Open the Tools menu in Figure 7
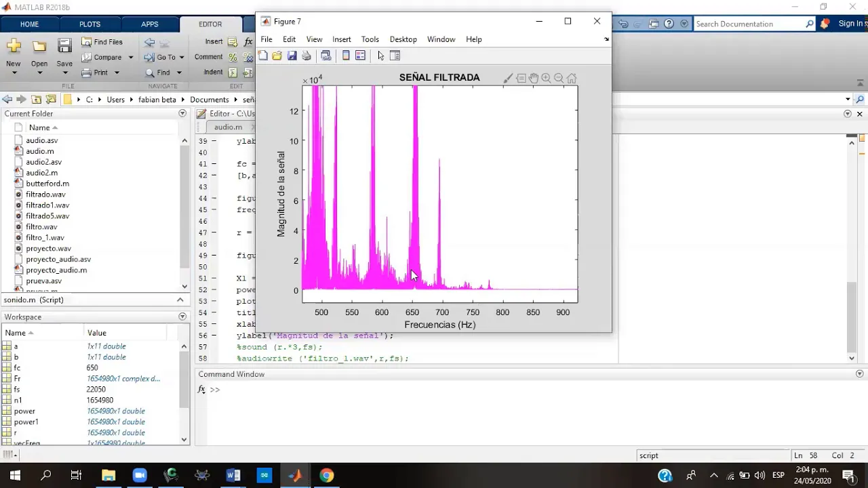Viewport: 868px width, 488px height. coord(370,39)
